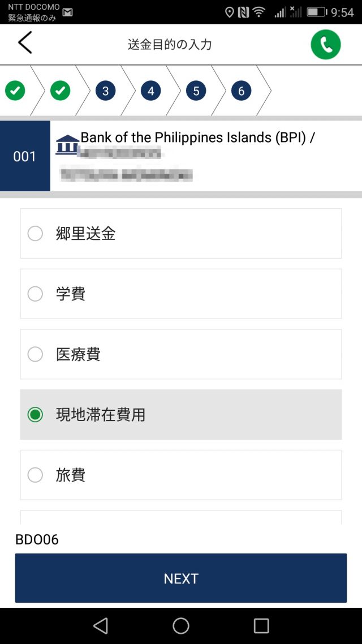Select the 医療費 radio option
Screen dimensions: 362x644
coord(35,354)
